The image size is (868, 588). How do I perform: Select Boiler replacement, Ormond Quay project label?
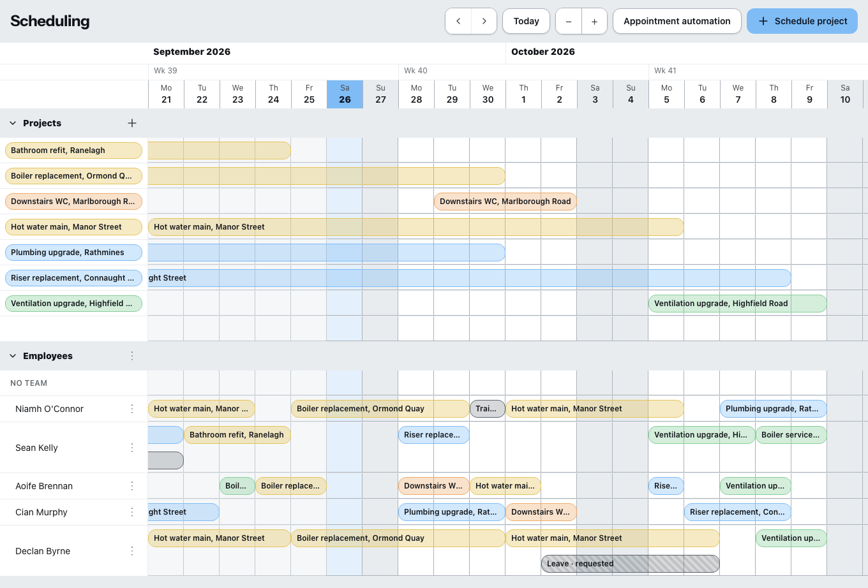point(73,176)
